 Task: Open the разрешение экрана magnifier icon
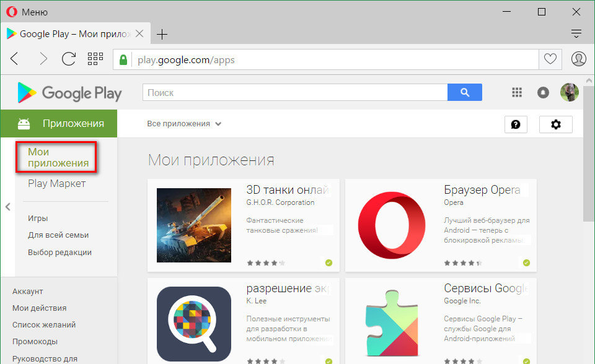pyautogui.click(x=194, y=324)
